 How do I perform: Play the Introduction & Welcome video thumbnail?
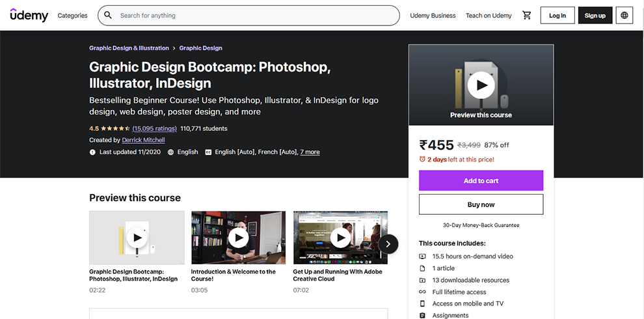coord(239,238)
